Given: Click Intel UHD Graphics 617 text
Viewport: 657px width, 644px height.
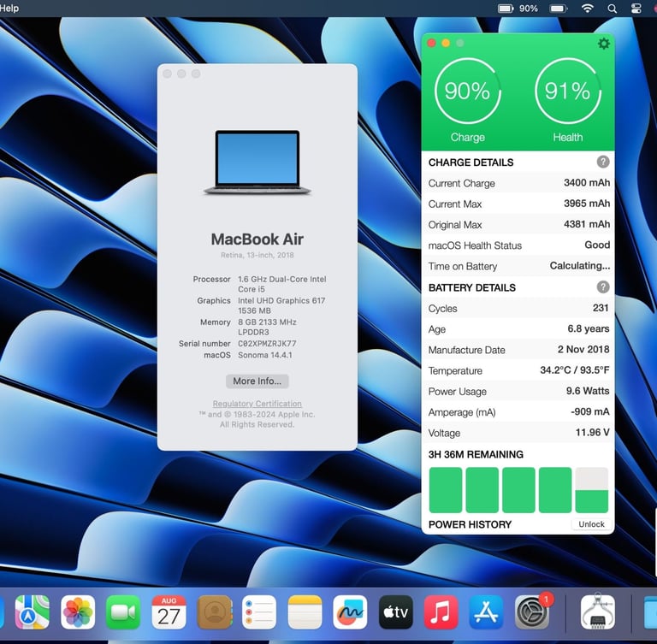Looking at the screenshot, I should [x=281, y=300].
